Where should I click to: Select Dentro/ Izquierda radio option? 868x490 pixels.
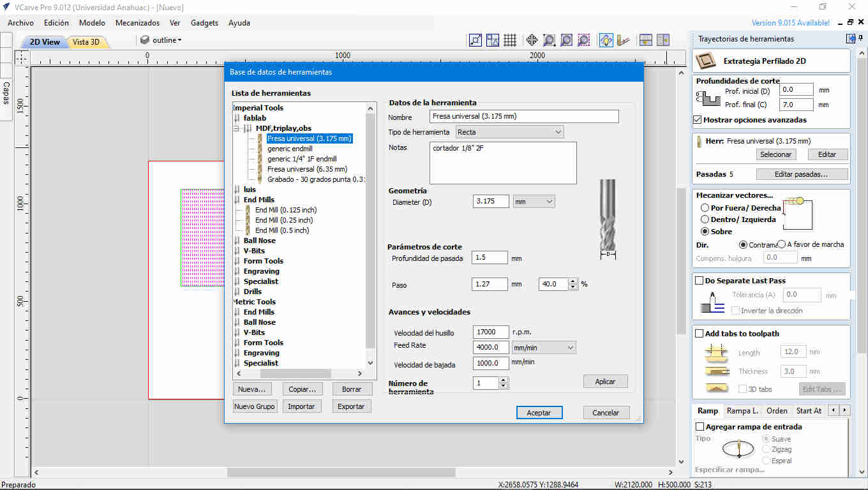[x=705, y=219]
